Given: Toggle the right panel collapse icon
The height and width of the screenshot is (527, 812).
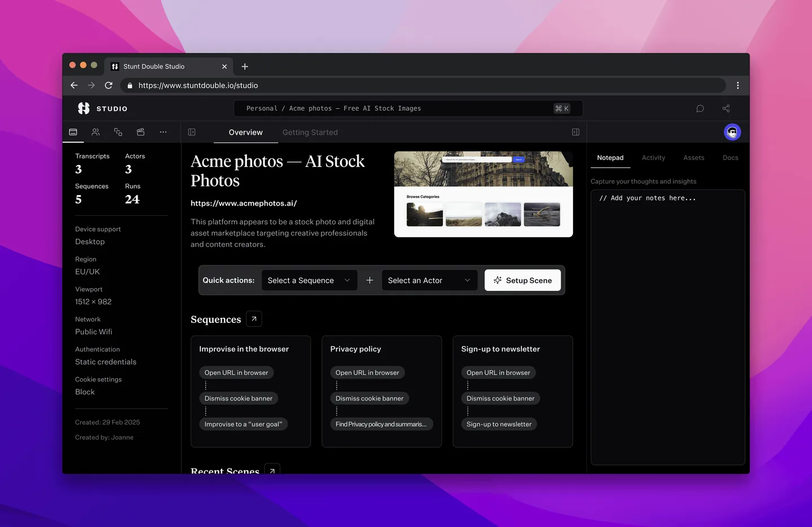Looking at the screenshot, I should (576, 132).
